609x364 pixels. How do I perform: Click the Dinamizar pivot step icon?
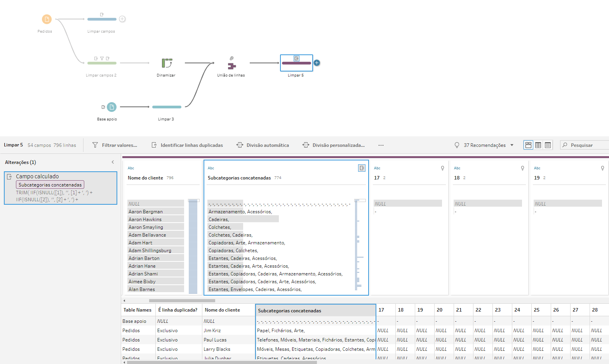pyautogui.click(x=167, y=63)
